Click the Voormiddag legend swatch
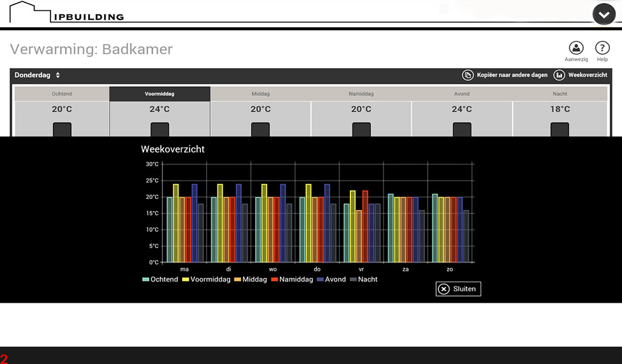Viewport: 622px width, 364px height. click(185, 280)
